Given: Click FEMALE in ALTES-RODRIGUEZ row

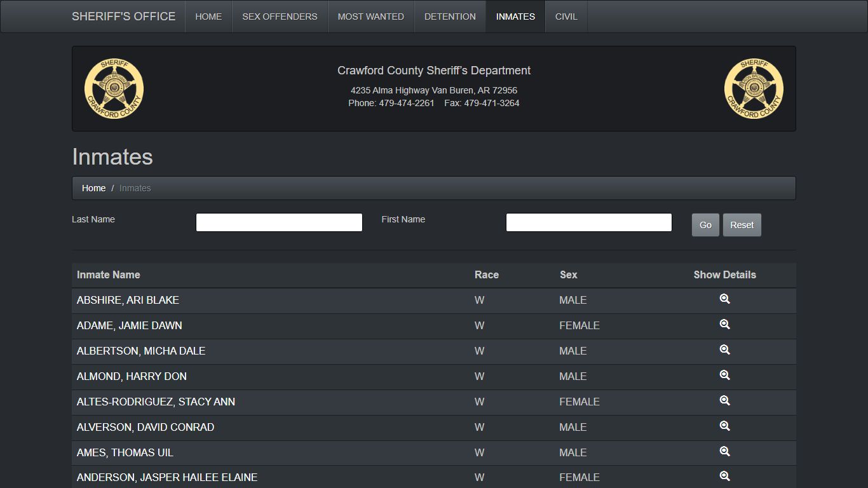Looking at the screenshot, I should click(x=580, y=402).
